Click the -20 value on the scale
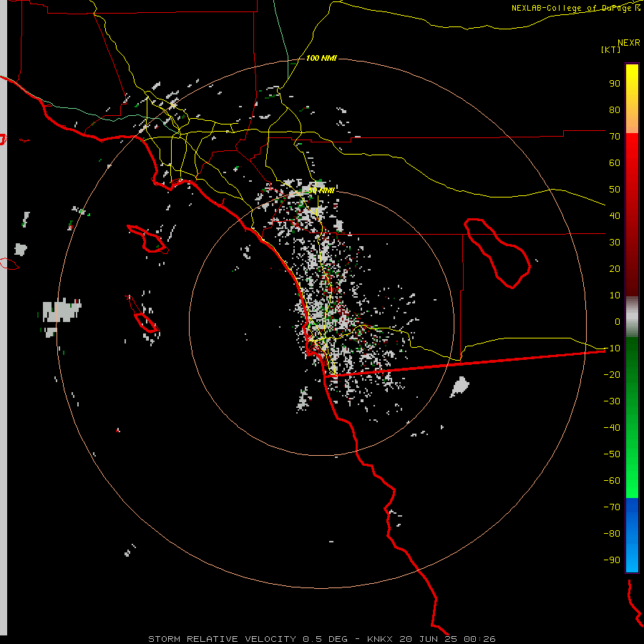Screen dimensions: 644x644 point(612,374)
